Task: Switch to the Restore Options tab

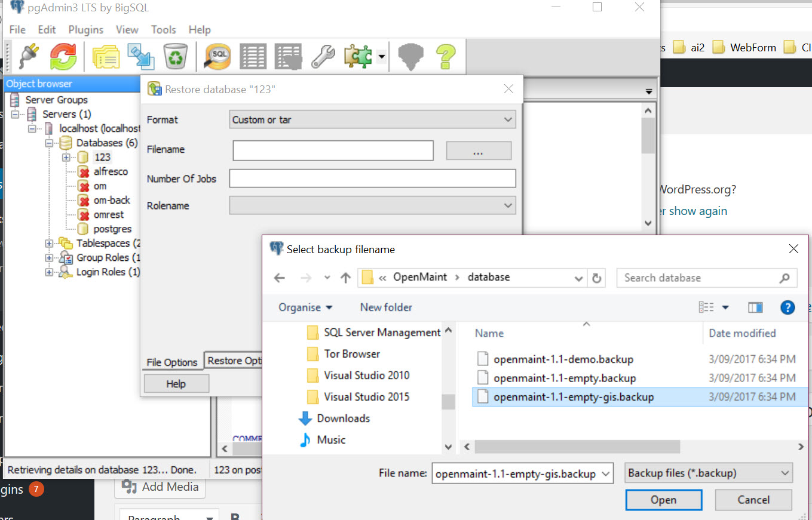Action: point(233,360)
